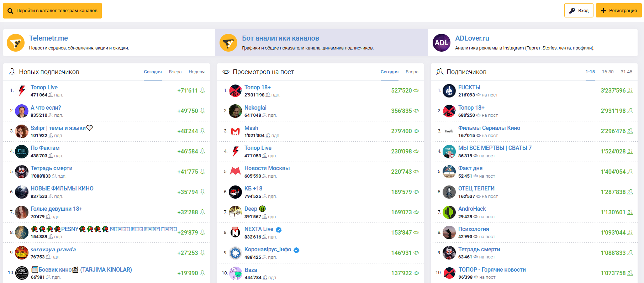The height and width of the screenshot is (283, 644).
Task: Click the Боевик кино channel avatar
Action: point(22,273)
